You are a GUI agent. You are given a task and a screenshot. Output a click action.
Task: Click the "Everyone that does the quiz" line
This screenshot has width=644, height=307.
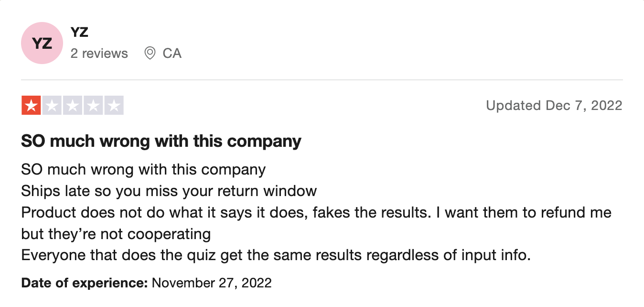[276, 255]
